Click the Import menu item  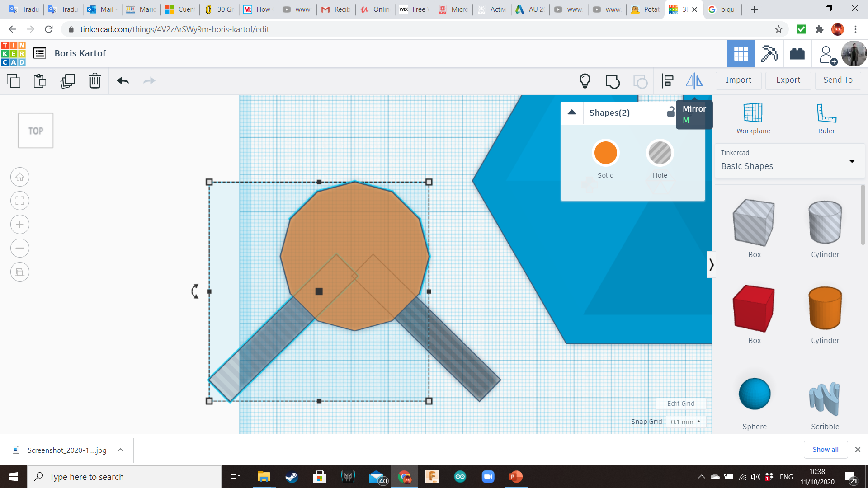[739, 80]
